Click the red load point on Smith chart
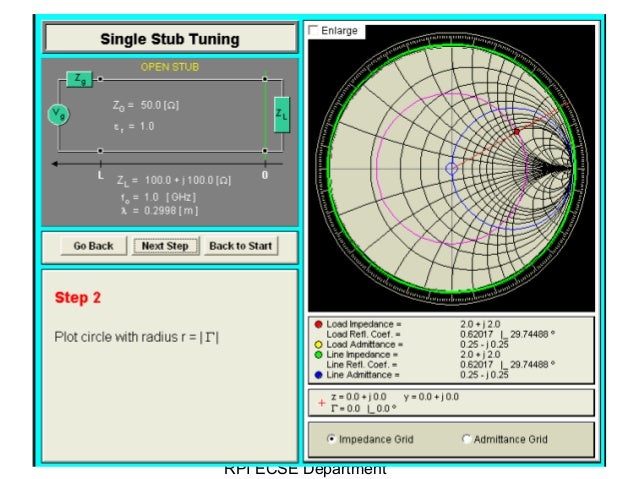Screen dimensions: 638x479 516,132
